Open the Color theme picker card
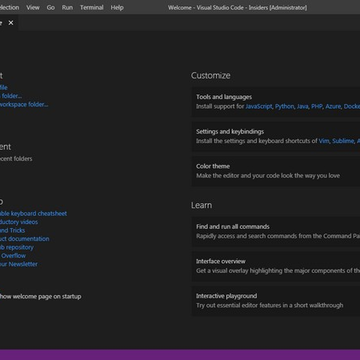This screenshot has height=360, width=360. tap(276, 171)
